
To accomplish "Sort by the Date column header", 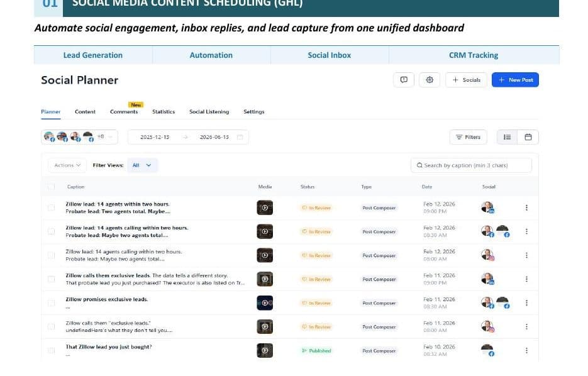I will tap(427, 187).
